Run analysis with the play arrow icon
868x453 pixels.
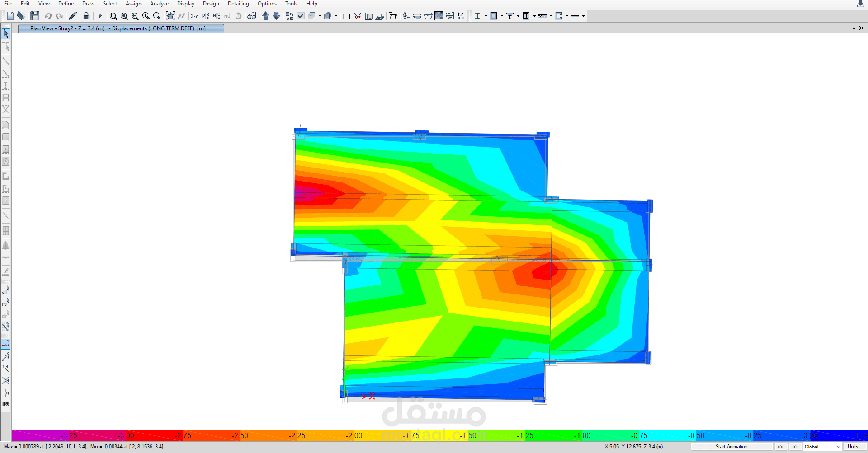[100, 16]
